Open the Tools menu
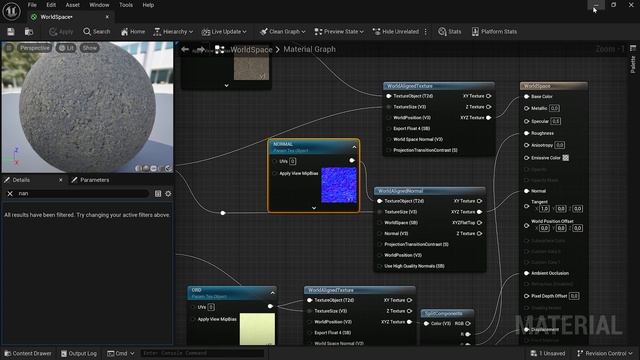Image resolution: width=640 pixels, height=360 pixels. click(126, 5)
